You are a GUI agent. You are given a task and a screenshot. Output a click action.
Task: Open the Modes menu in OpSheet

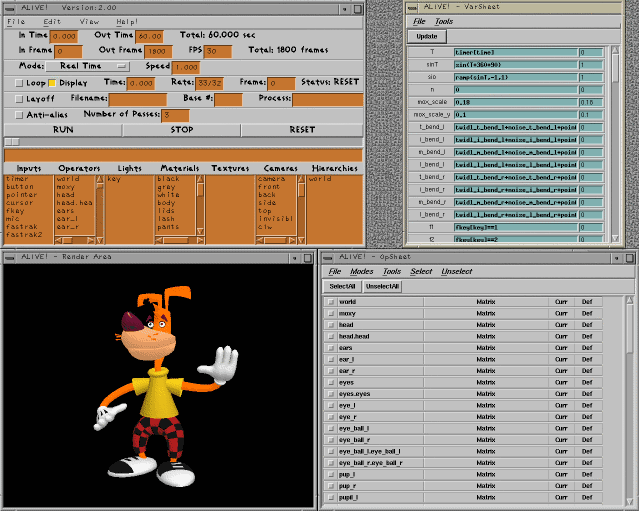coord(362,272)
